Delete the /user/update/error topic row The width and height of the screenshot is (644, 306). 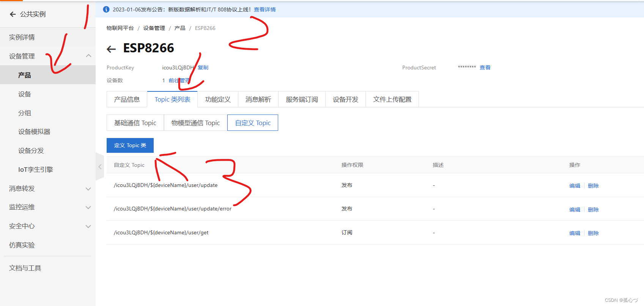593,210
